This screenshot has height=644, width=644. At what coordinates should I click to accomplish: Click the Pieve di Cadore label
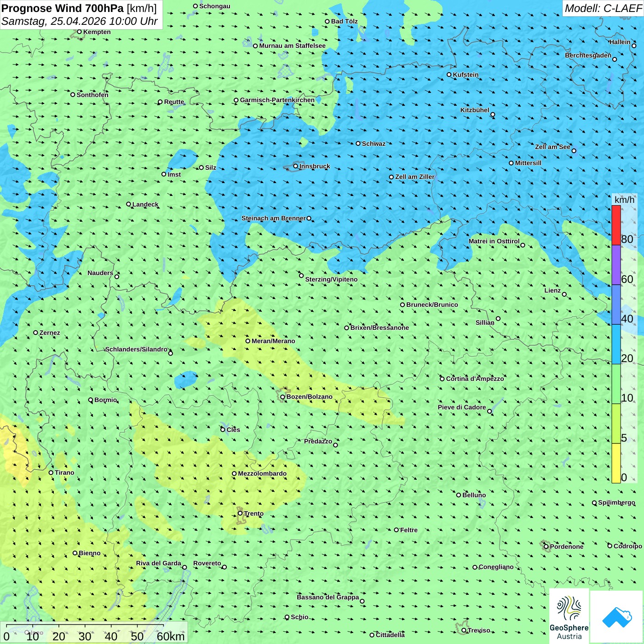click(462, 407)
